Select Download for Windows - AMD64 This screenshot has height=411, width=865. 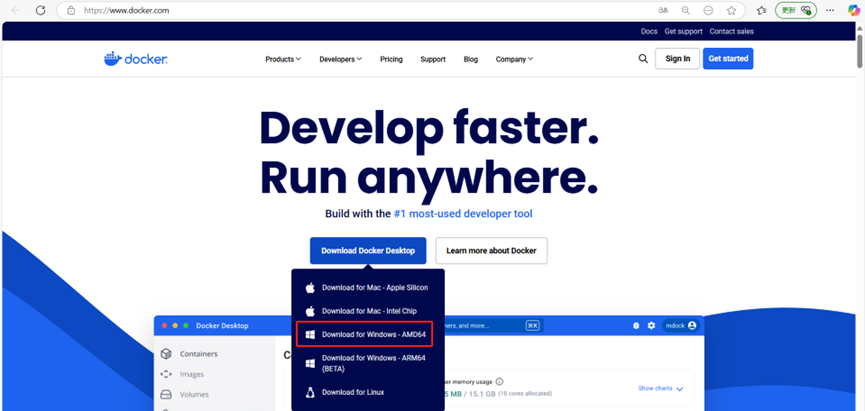point(365,334)
